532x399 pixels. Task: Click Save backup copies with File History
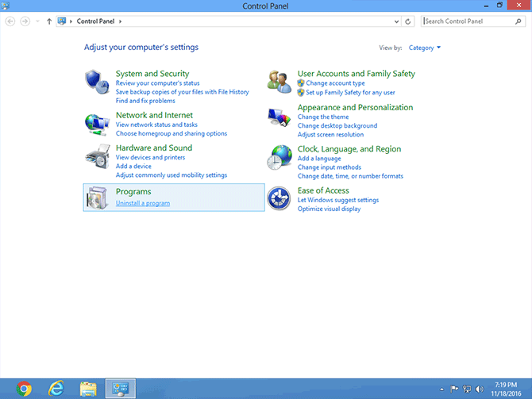(x=182, y=92)
